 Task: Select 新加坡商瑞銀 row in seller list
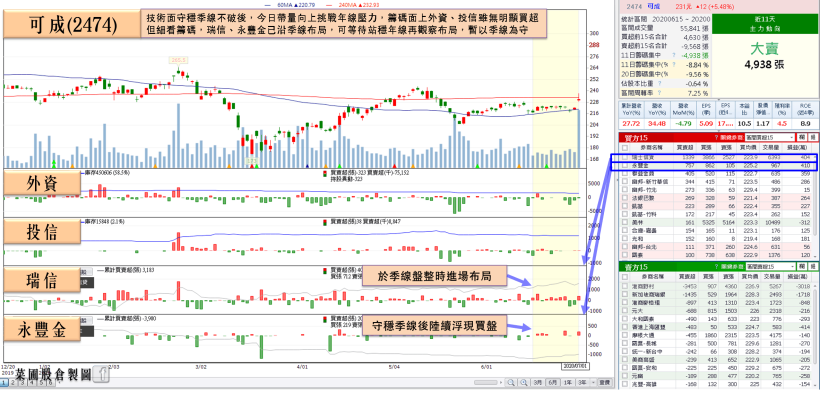click(x=715, y=295)
